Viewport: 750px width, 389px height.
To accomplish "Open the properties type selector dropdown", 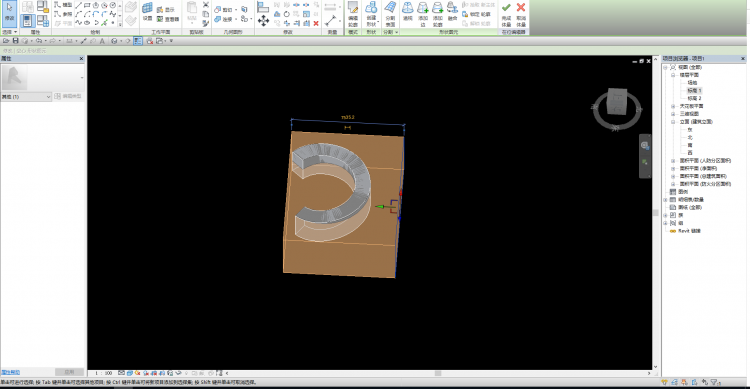I will 26,97.
